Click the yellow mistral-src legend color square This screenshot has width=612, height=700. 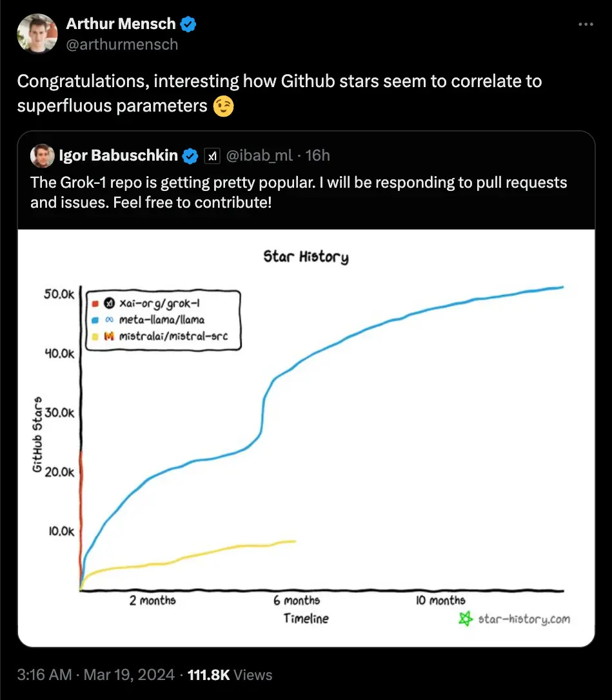pos(95,336)
